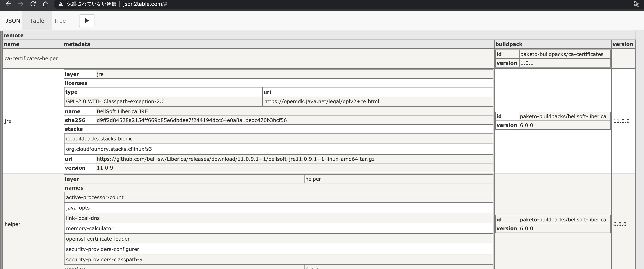Click the 'ca-certificates-helper' name cell
The width and height of the screenshot is (644, 269).
tap(33, 59)
